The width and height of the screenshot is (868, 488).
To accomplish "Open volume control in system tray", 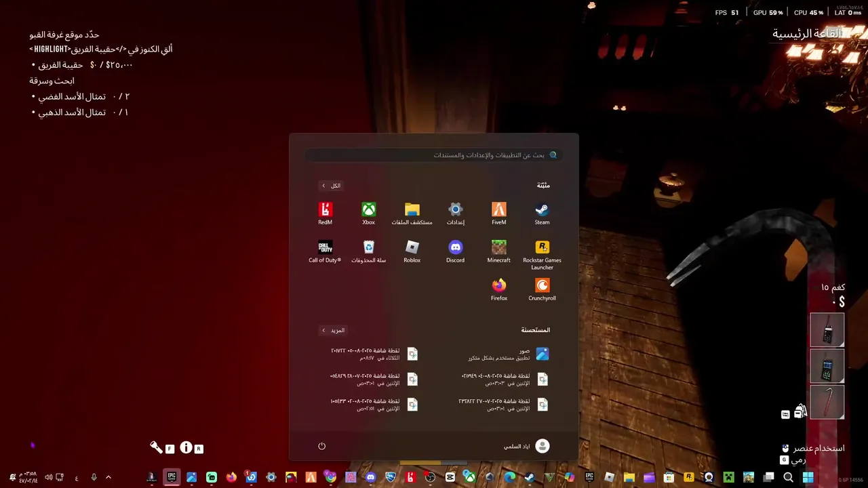I will point(49,477).
